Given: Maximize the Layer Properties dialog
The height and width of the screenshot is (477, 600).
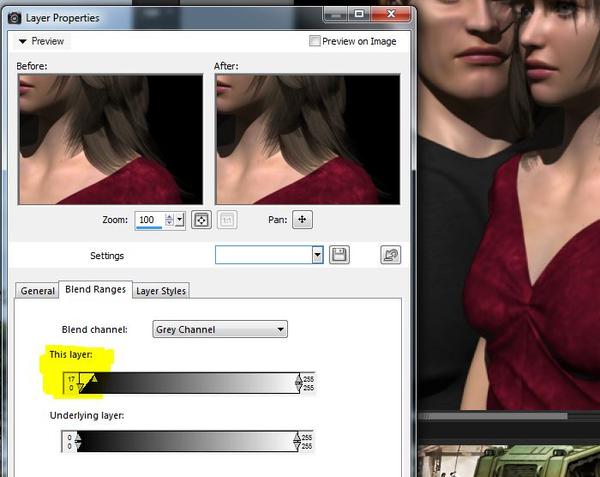Looking at the screenshot, I should click(x=359, y=14).
